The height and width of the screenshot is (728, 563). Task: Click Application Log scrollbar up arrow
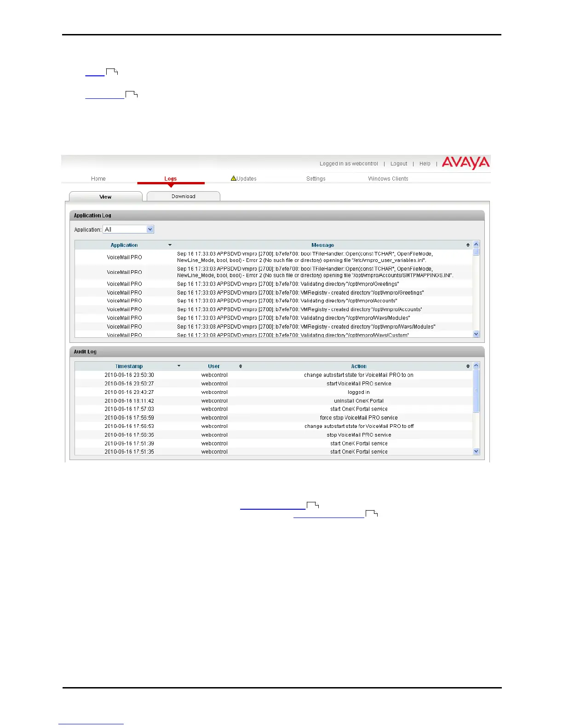[x=476, y=244]
